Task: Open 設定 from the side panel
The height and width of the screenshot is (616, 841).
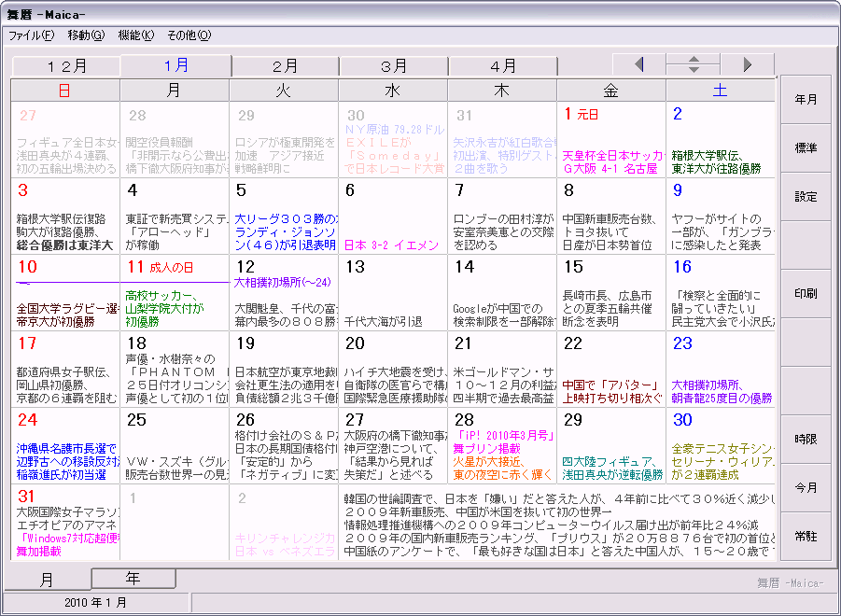Action: [806, 197]
